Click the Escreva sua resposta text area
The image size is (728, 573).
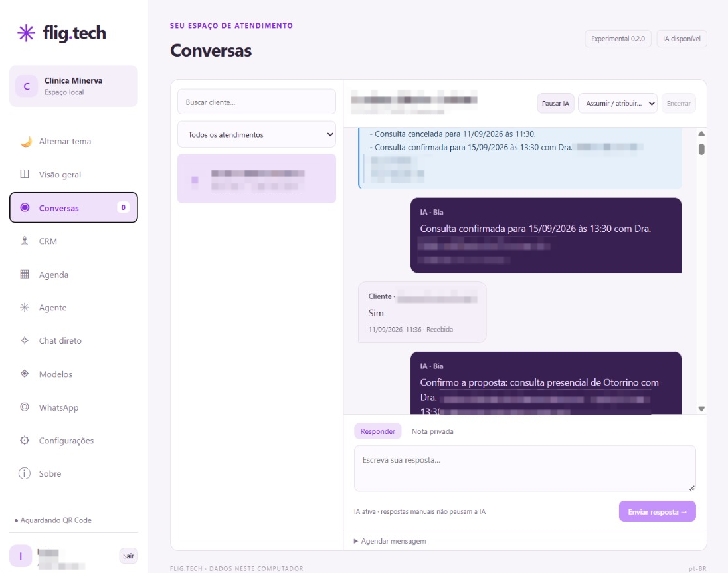point(525,469)
